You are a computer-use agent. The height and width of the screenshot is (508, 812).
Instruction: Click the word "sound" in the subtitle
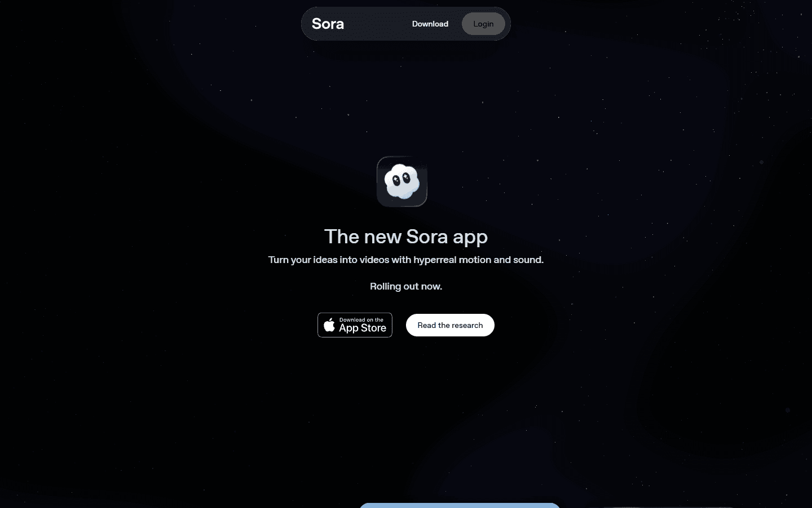527,260
